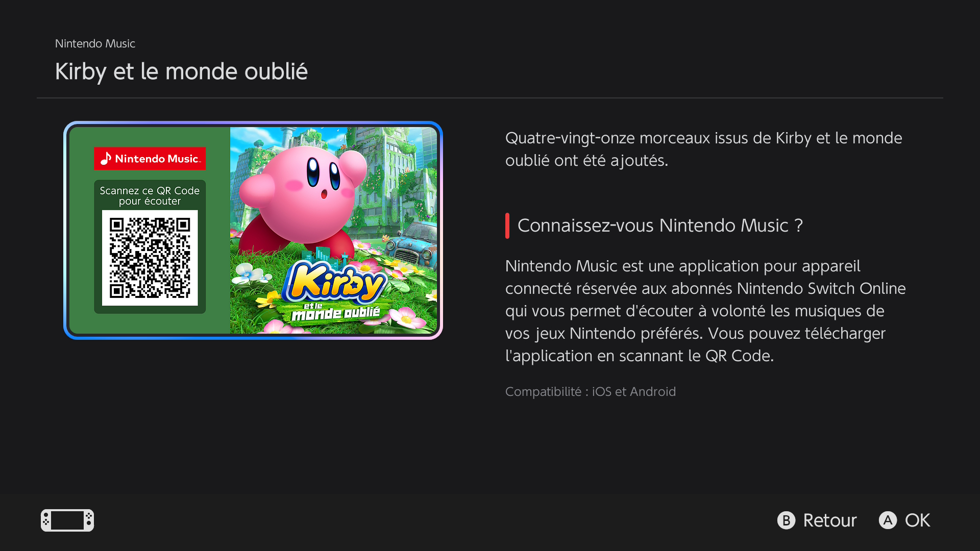This screenshot has height=551, width=980.
Task: Click the red accent bar beside Connaissez-vous heading
Action: point(507,226)
